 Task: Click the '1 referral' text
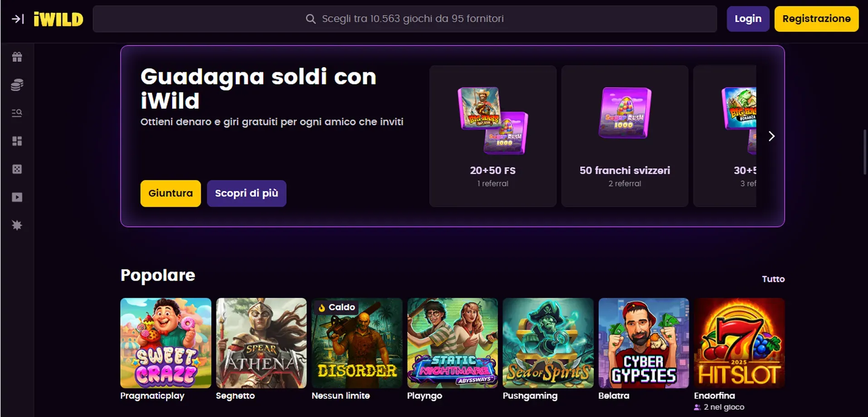tap(493, 184)
